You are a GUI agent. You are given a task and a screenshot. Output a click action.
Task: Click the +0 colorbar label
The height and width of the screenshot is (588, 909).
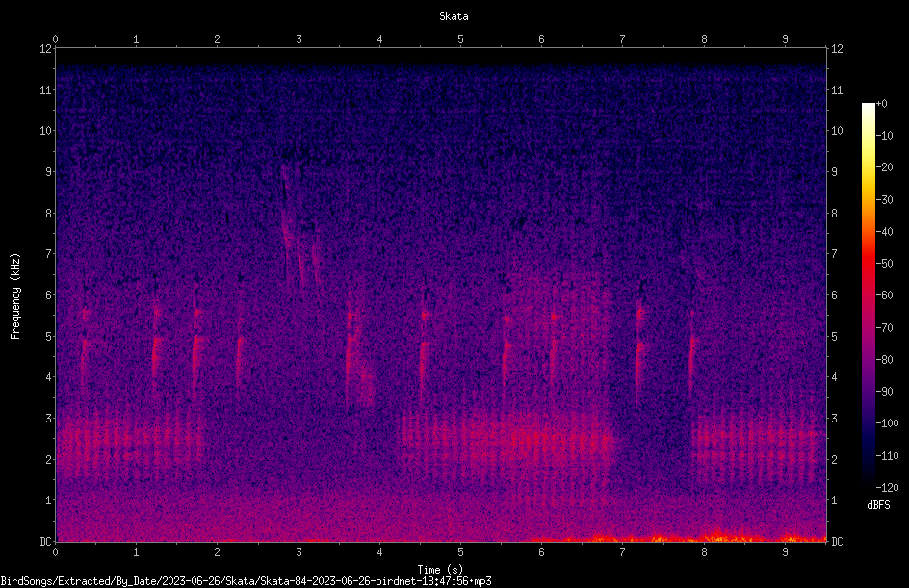pos(882,104)
